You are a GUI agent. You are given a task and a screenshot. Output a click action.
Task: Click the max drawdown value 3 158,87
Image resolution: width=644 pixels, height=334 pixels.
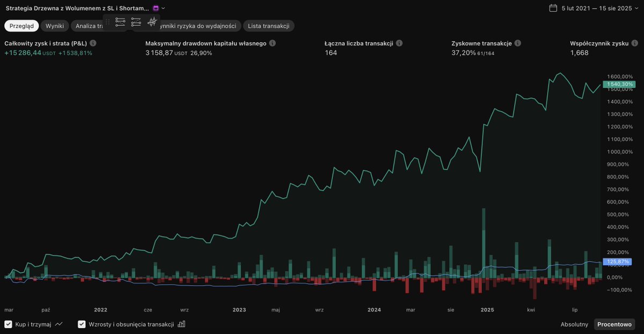tap(159, 53)
